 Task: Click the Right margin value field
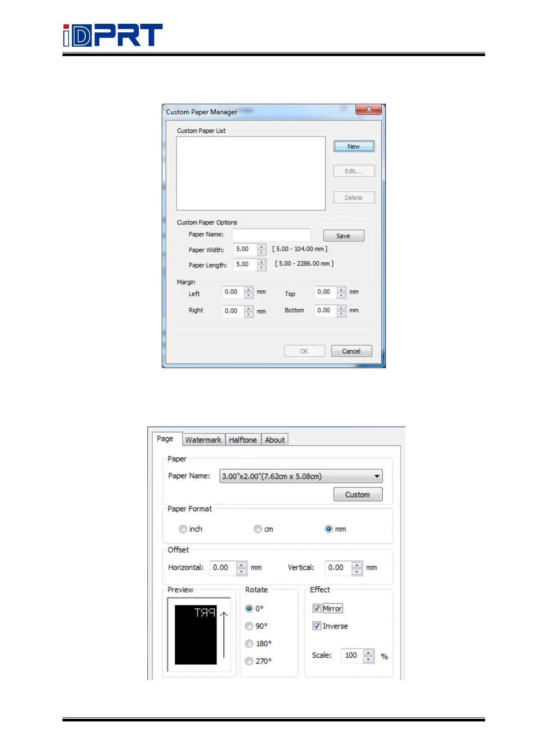pyautogui.click(x=233, y=311)
